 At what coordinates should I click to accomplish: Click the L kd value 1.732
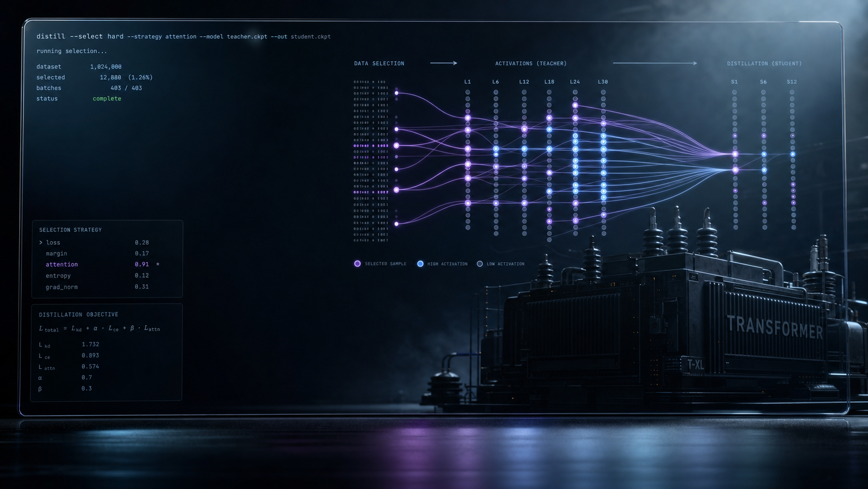click(90, 344)
